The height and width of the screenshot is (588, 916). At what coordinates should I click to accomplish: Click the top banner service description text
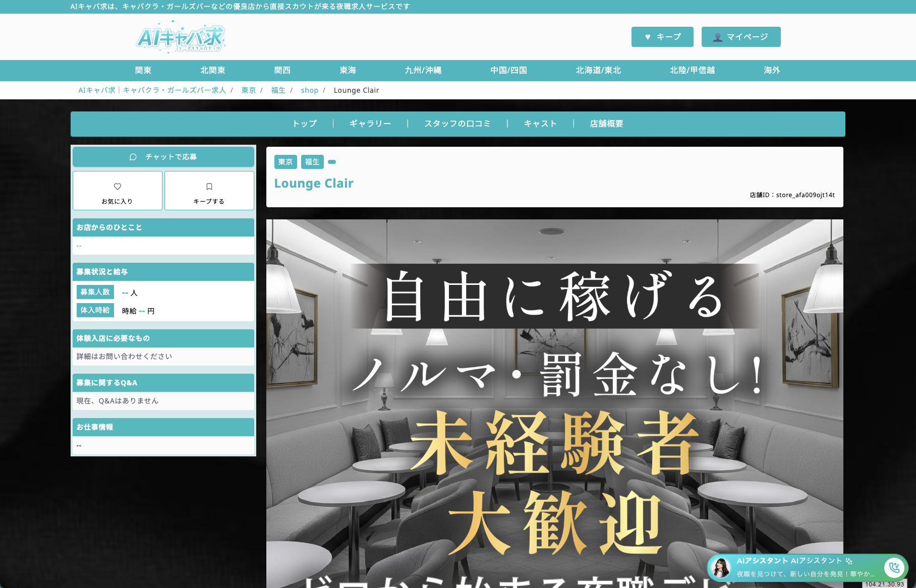(x=240, y=7)
